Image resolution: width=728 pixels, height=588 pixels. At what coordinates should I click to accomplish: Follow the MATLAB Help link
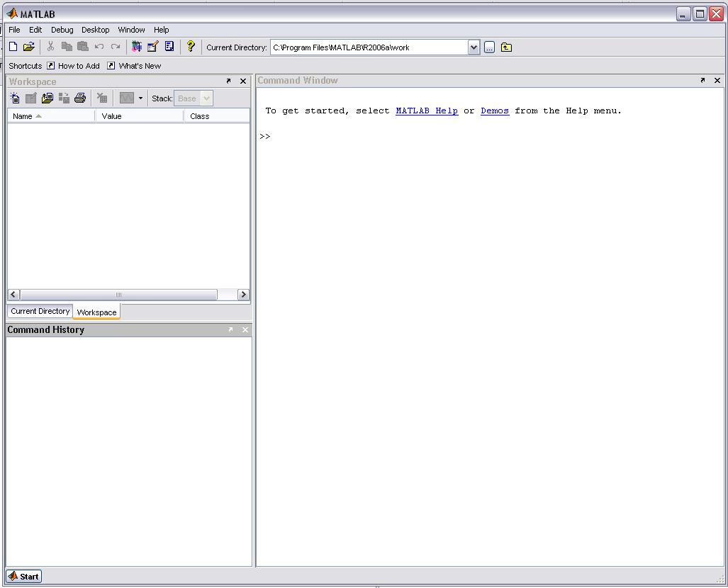[x=427, y=111]
